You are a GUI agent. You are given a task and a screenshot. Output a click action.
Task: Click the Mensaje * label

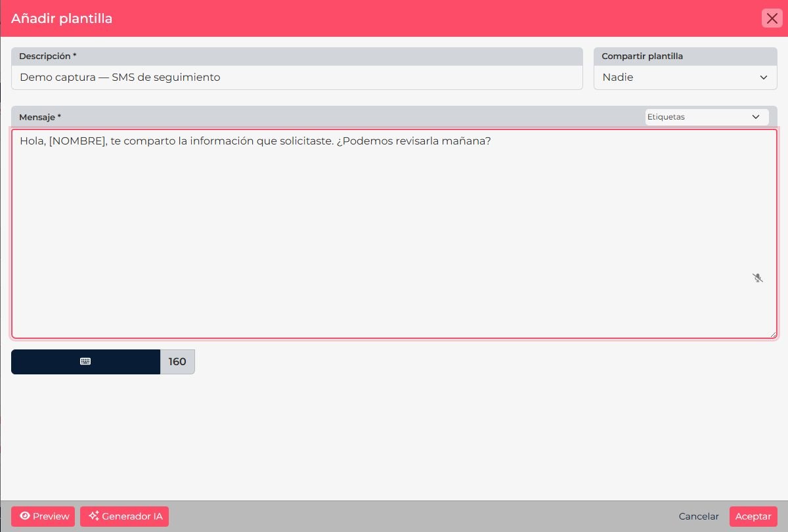pos(40,117)
